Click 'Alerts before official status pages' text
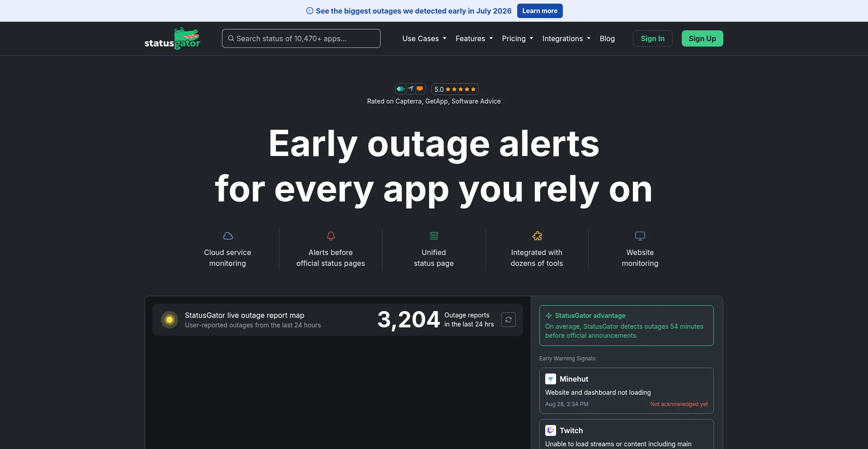The height and width of the screenshot is (449, 868). [330, 258]
